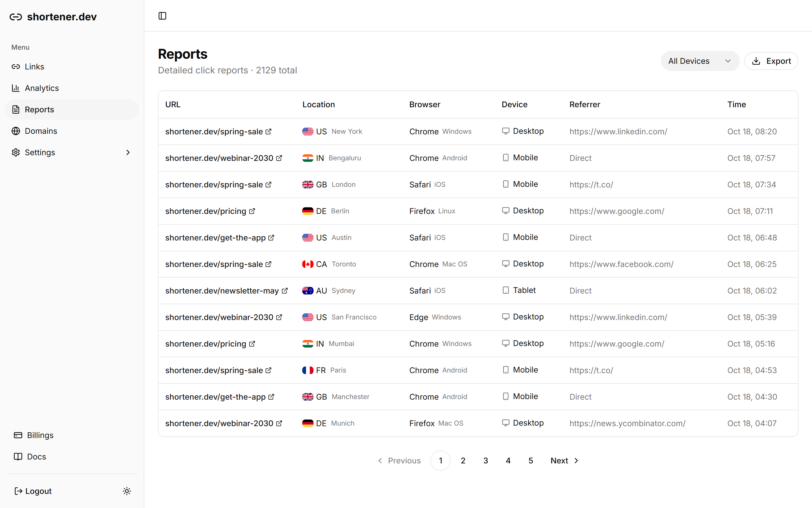The height and width of the screenshot is (508, 812).
Task: Open external link icon for pricing Berlin row
Action: [252, 211]
